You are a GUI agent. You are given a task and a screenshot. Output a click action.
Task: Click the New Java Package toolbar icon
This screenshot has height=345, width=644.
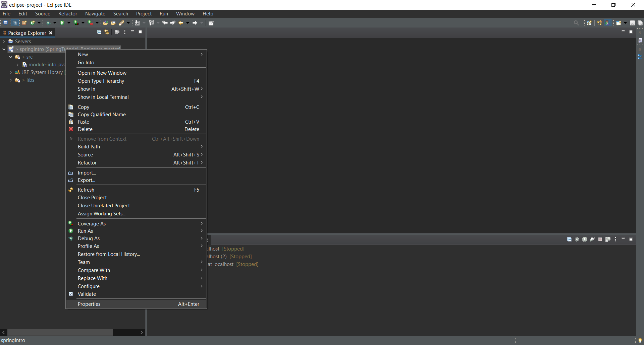(24, 23)
